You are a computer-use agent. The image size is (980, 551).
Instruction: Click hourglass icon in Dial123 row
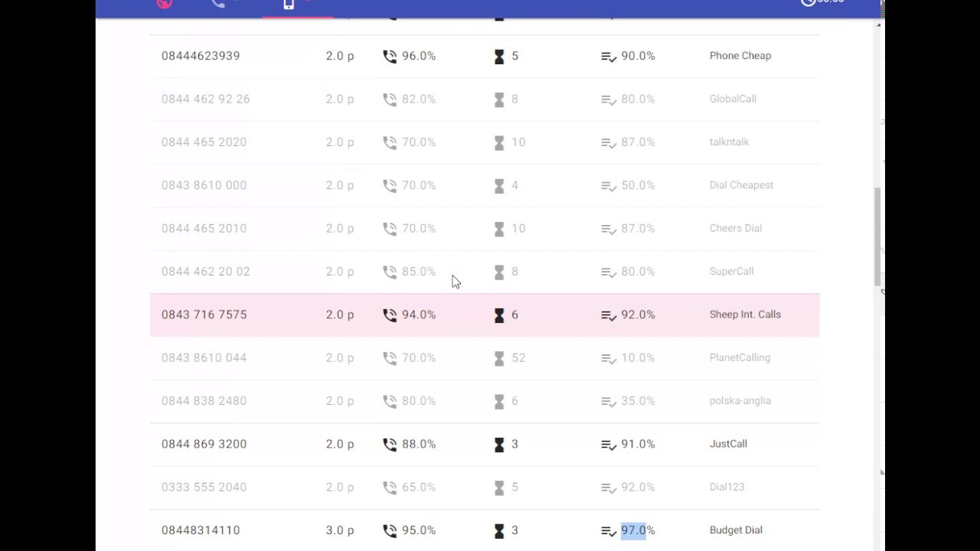pos(499,487)
